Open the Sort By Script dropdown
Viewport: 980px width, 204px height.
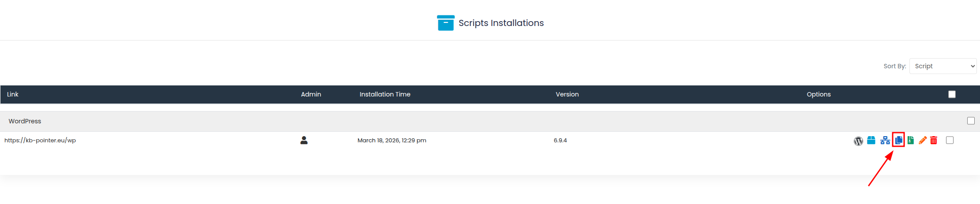pos(943,66)
